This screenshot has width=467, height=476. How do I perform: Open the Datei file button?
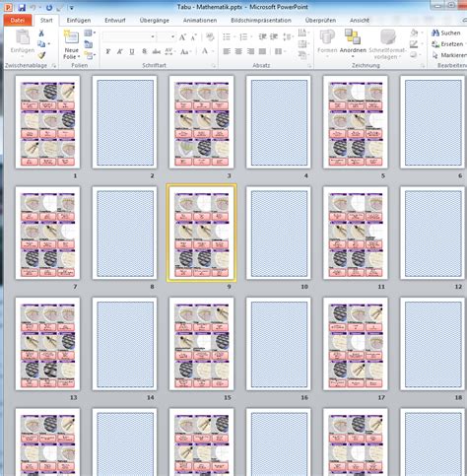coord(18,21)
